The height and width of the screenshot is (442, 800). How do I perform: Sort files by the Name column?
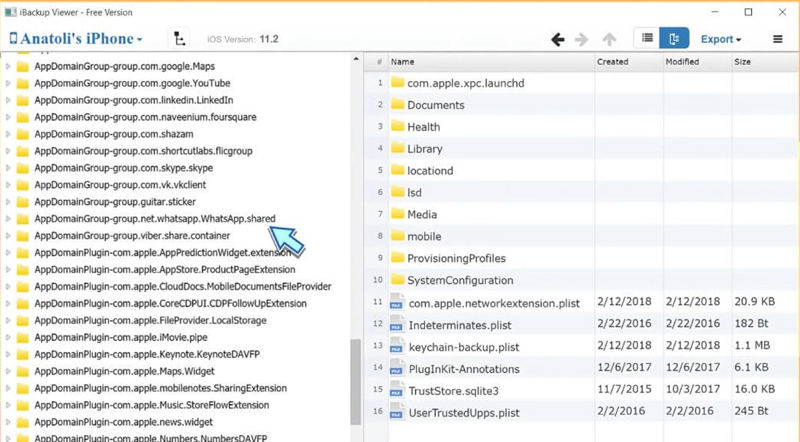491,62
